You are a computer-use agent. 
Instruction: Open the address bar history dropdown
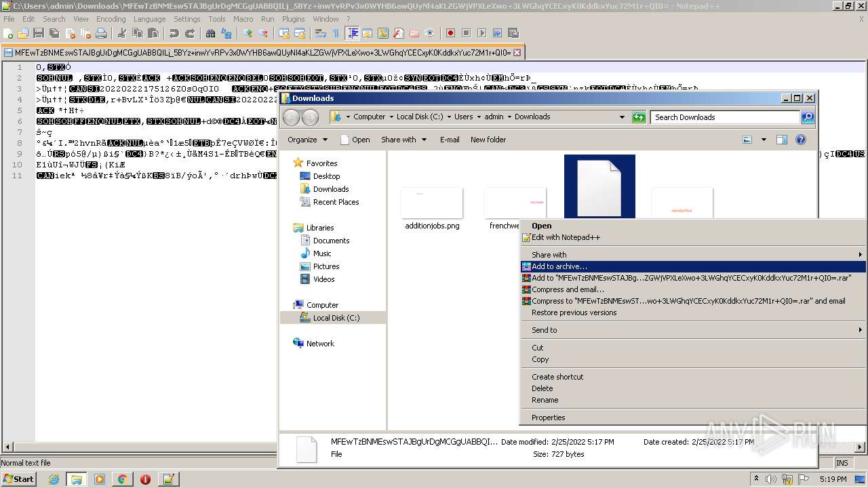622,117
